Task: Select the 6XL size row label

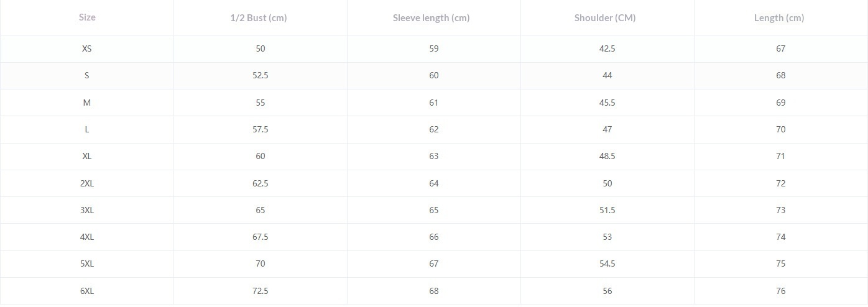Action: 87,291
